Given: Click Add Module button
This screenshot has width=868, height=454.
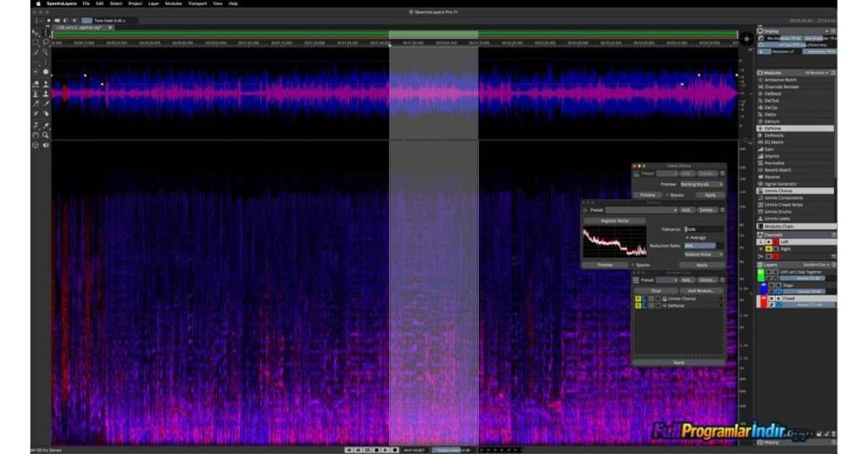Looking at the screenshot, I should coord(701,291).
